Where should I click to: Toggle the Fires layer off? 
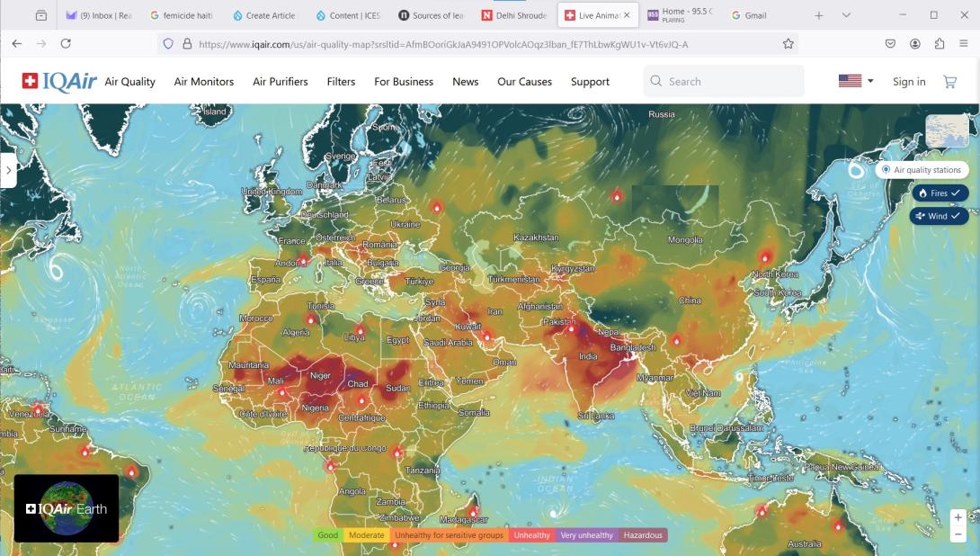point(940,193)
